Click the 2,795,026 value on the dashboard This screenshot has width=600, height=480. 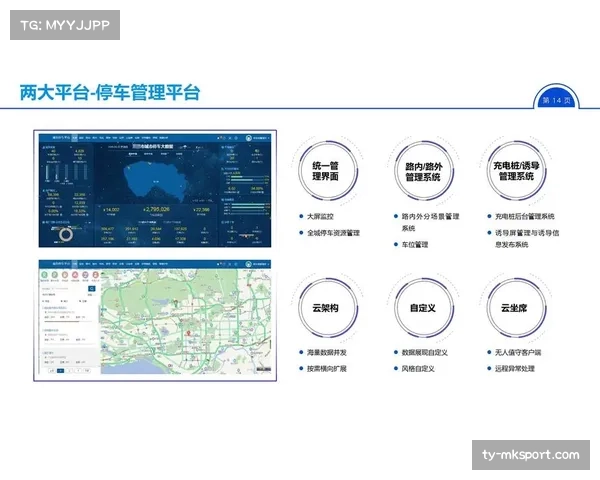pos(156,209)
